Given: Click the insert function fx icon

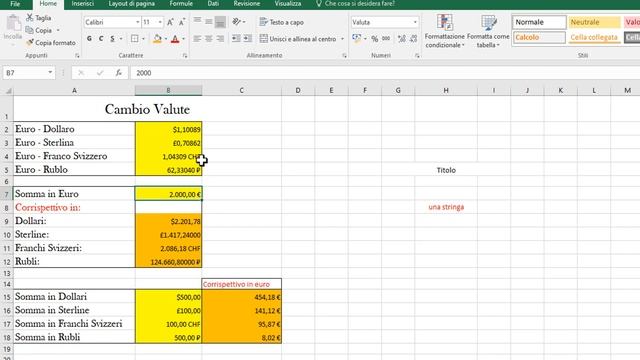Looking at the screenshot, I should (x=118, y=73).
